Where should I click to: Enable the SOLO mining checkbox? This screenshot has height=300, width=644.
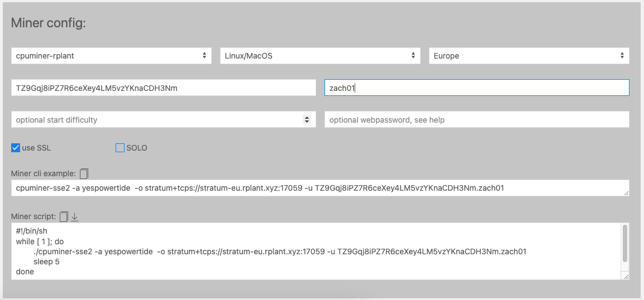(x=120, y=148)
